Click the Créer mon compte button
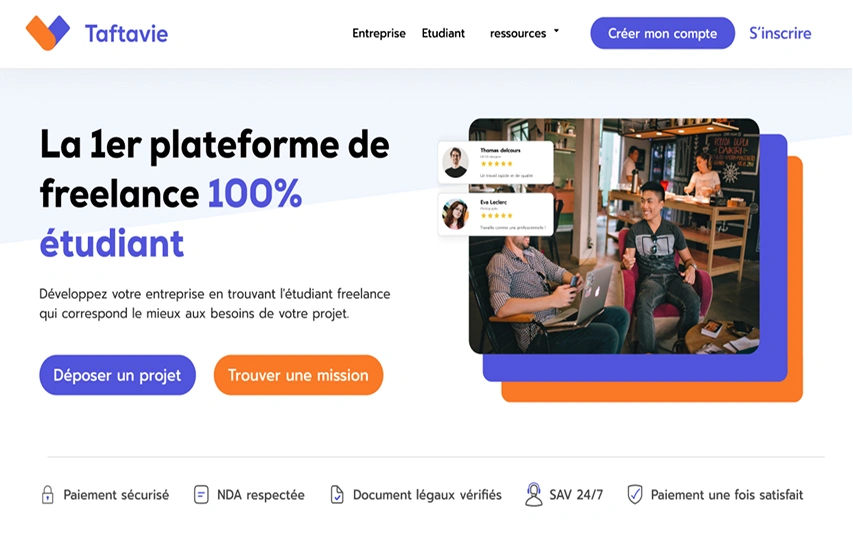 [663, 33]
